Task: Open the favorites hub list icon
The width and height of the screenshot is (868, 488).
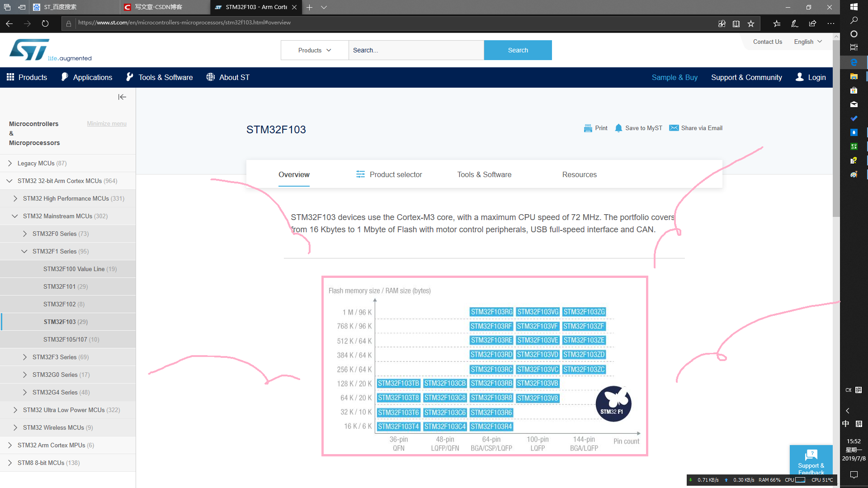Action: (x=777, y=23)
